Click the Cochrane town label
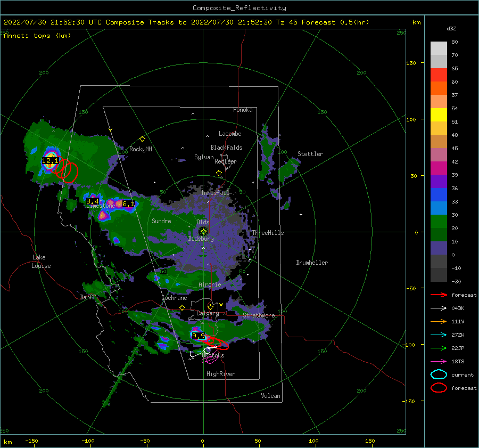 (x=174, y=298)
